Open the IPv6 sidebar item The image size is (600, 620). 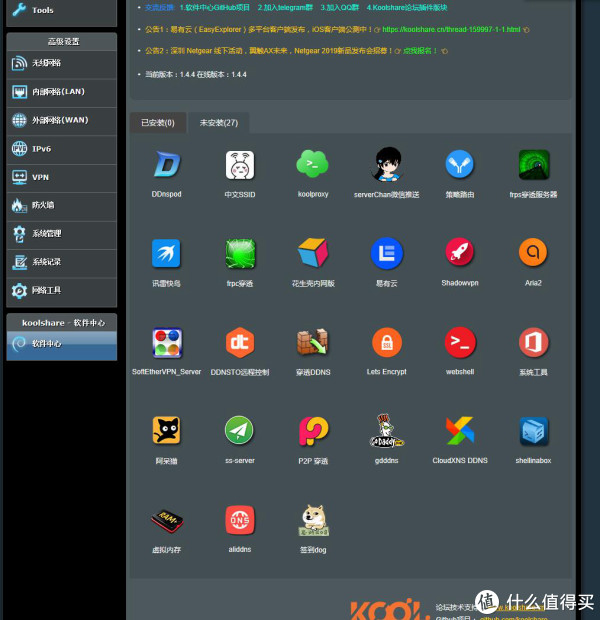click(x=62, y=149)
